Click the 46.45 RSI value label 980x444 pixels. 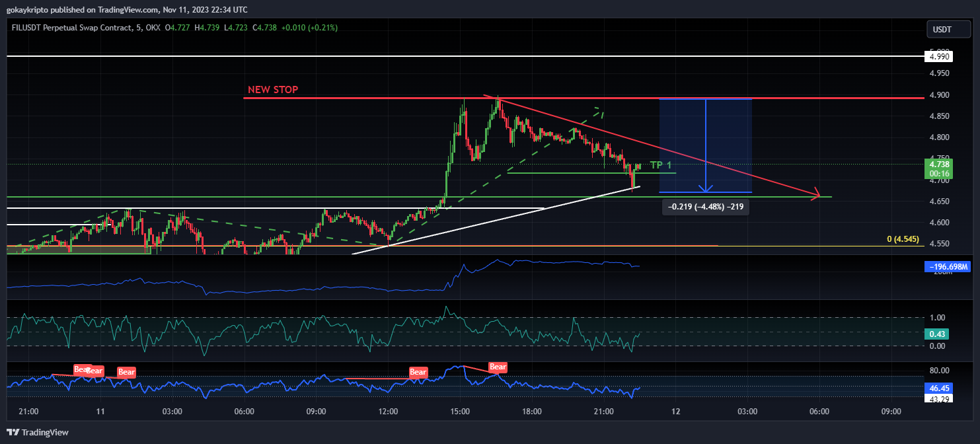tap(939, 390)
